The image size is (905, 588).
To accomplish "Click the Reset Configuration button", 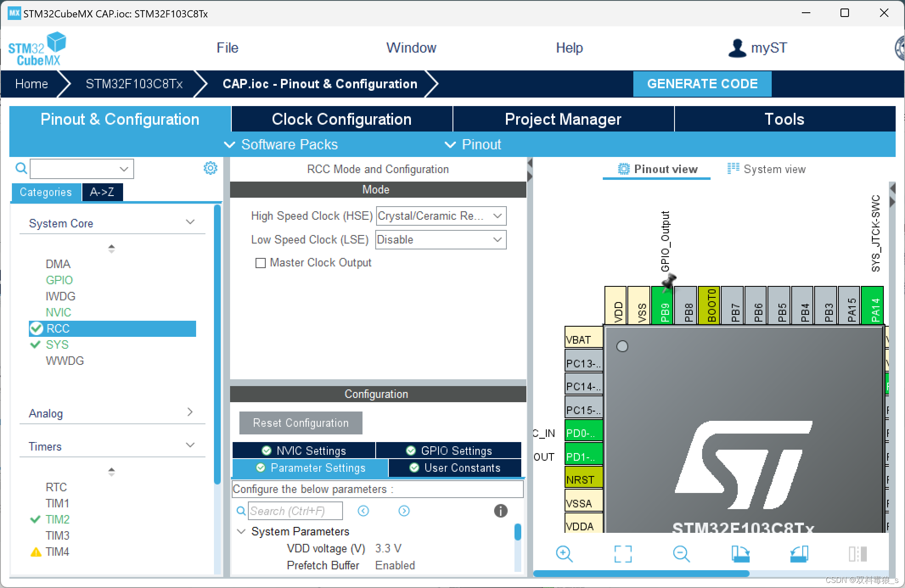I will (x=301, y=423).
